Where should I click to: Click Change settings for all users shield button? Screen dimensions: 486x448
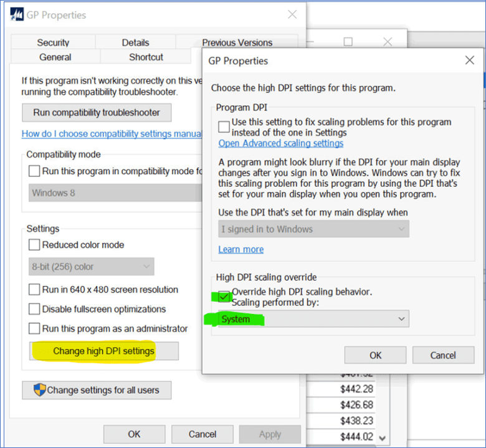[x=97, y=390]
